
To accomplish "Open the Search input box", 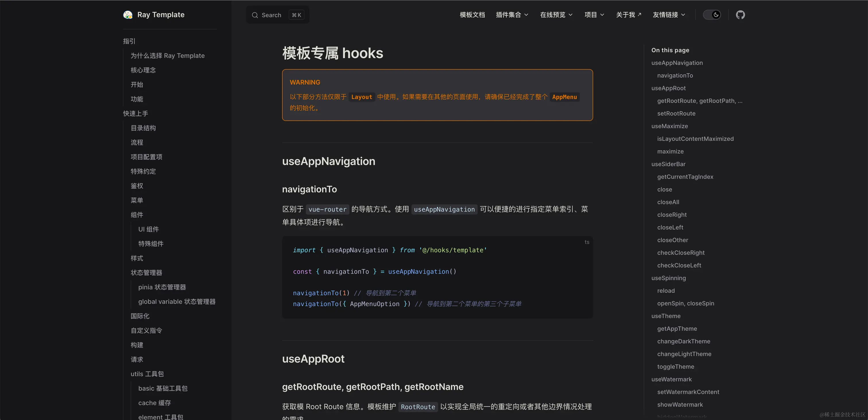I will pyautogui.click(x=277, y=15).
